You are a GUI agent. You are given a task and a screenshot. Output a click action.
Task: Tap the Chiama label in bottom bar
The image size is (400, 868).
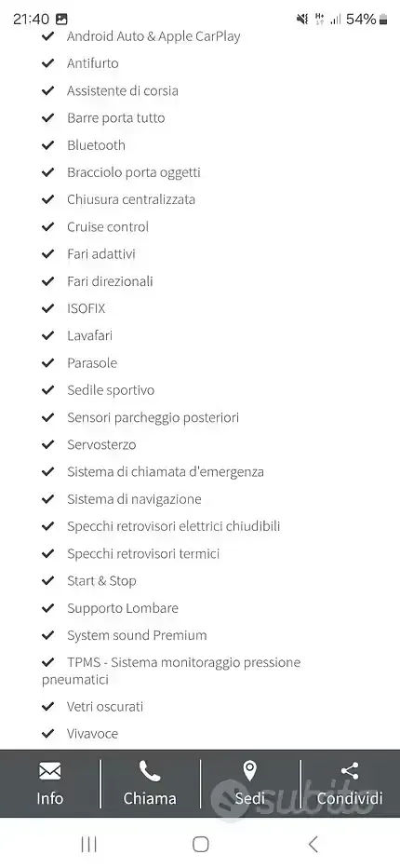pos(150,798)
